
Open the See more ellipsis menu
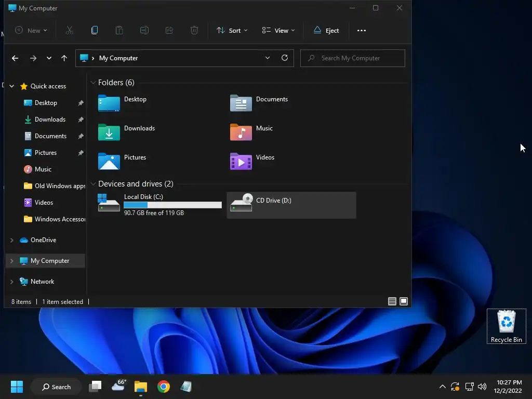pos(362,30)
